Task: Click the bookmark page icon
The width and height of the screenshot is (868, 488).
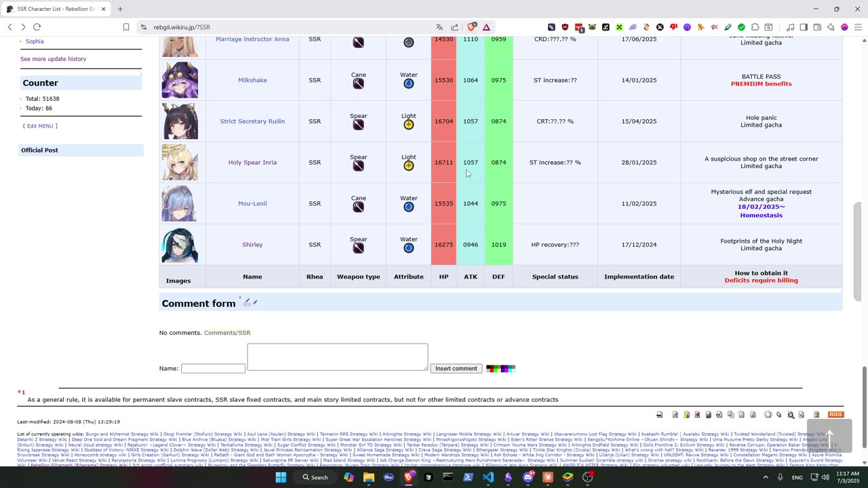Action: 126,27
